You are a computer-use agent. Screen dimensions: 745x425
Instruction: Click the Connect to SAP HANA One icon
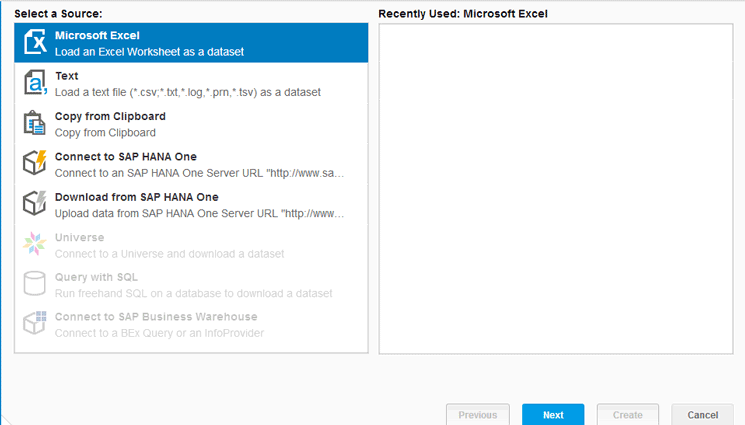pyautogui.click(x=35, y=164)
